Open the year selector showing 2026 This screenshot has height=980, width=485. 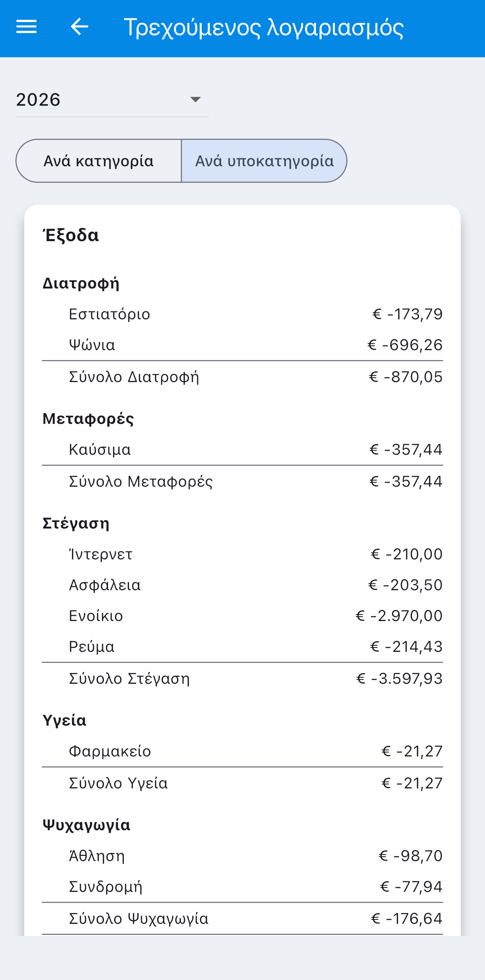[112, 100]
